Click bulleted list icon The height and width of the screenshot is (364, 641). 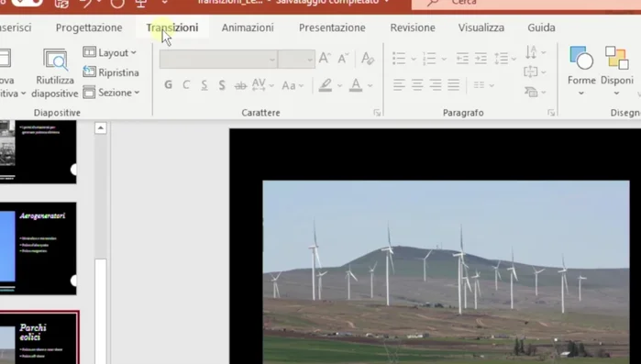coord(399,59)
